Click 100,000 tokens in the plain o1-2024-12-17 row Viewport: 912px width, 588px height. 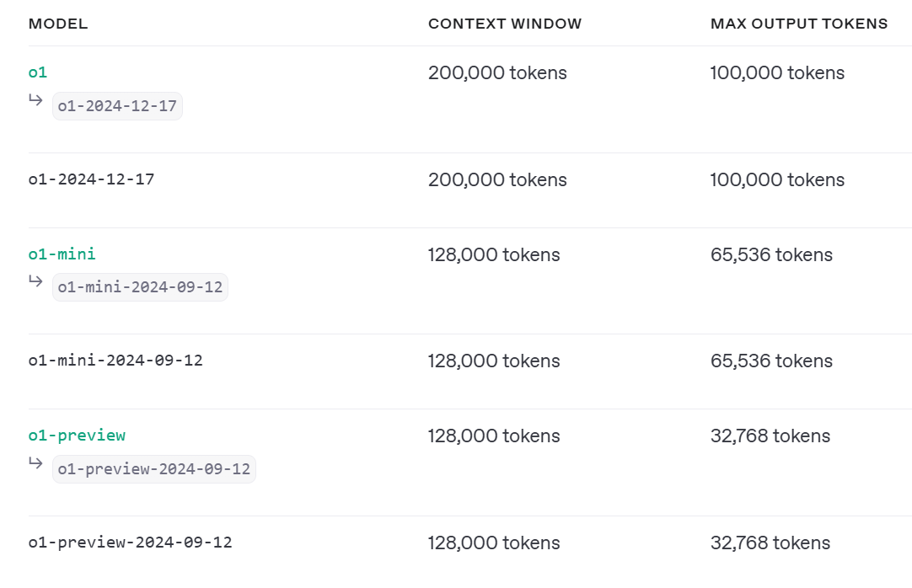777,180
